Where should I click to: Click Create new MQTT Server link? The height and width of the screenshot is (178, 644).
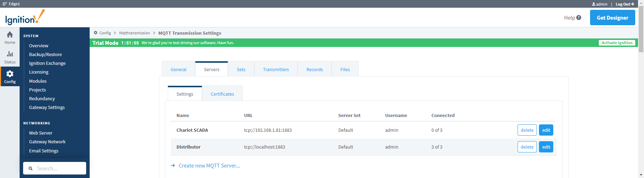coord(209,165)
